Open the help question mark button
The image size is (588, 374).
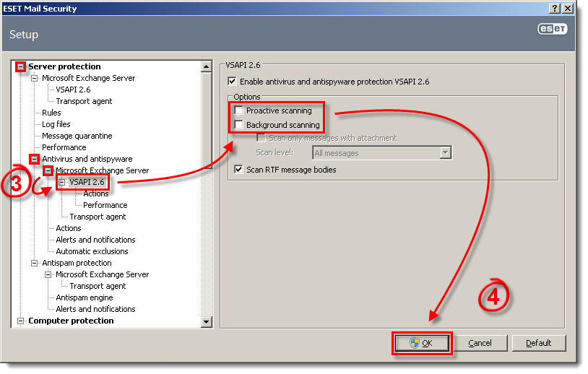coord(555,8)
